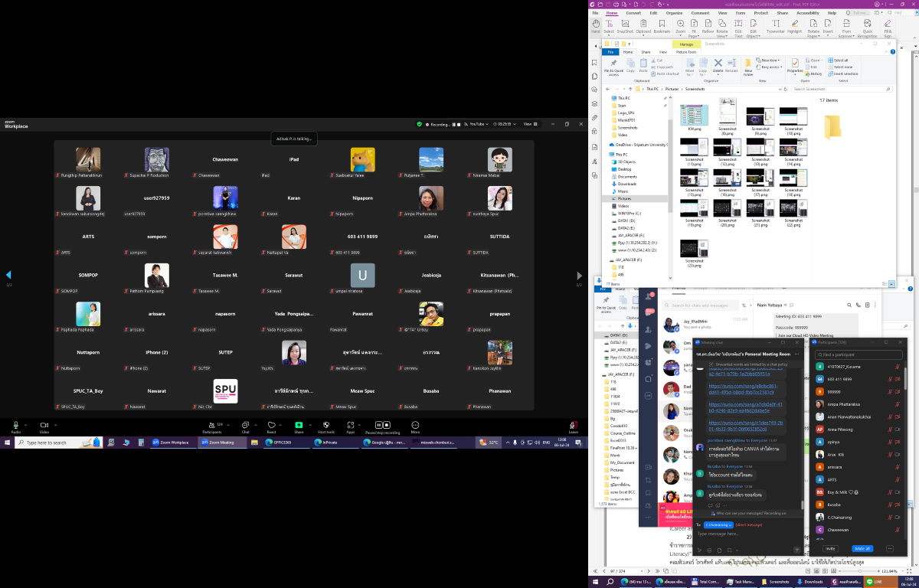Image resolution: width=919 pixels, height=588 pixels.
Task: Open Quick Recognition in Foxit ribbon
Action: (x=868, y=28)
